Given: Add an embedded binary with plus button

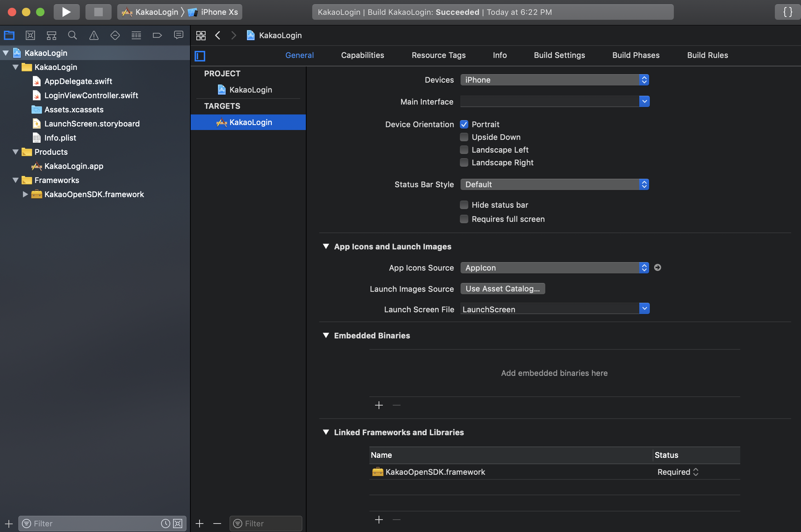Looking at the screenshot, I should [x=379, y=405].
